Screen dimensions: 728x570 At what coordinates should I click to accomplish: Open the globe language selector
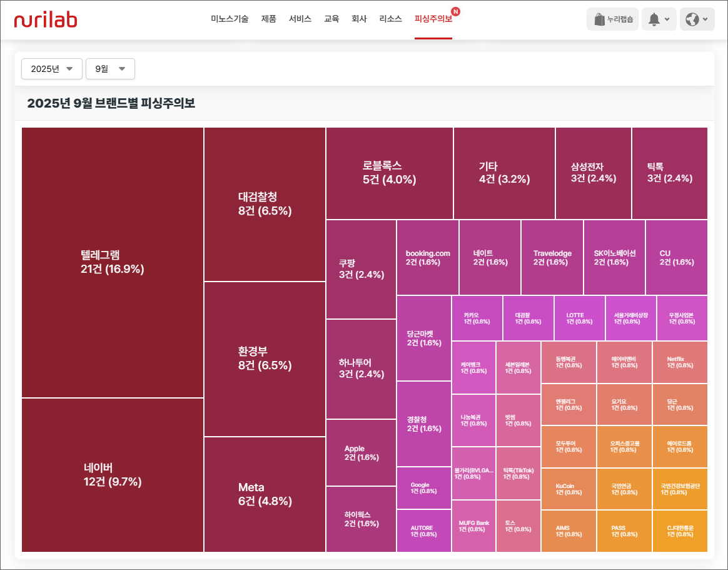pyautogui.click(x=697, y=19)
